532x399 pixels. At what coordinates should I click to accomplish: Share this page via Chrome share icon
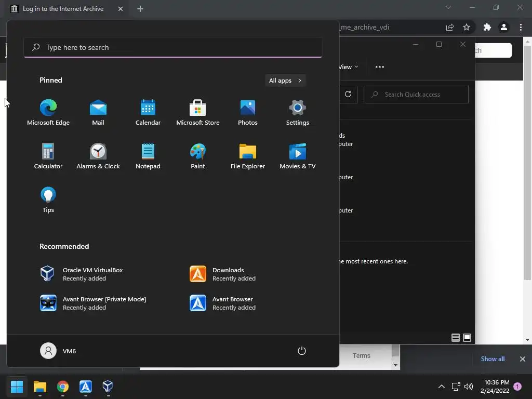point(450,27)
